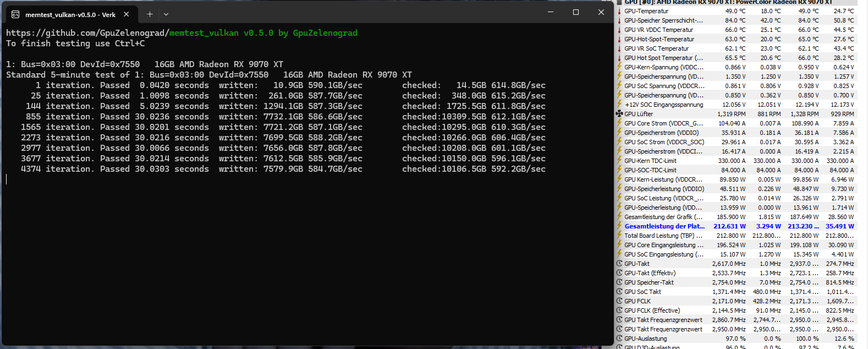Screen dimensions: 868x349
Task: Click the thermometer icon beside GPU VR VDDC Temperatur
Action: (x=619, y=30)
